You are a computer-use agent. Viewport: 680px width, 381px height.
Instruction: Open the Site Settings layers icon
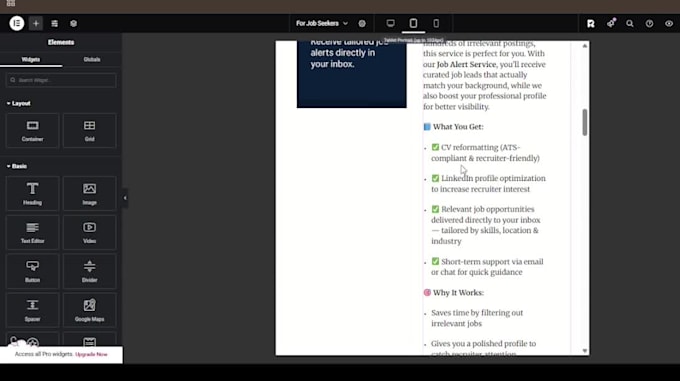tap(73, 23)
